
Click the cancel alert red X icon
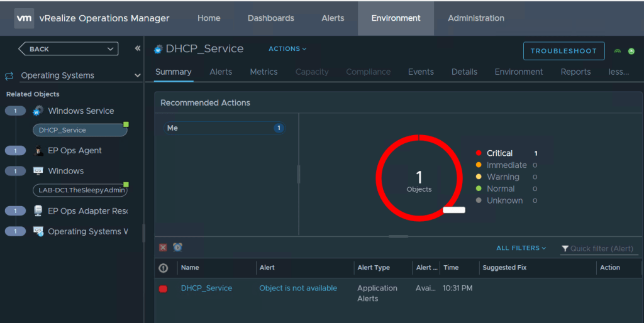point(163,248)
